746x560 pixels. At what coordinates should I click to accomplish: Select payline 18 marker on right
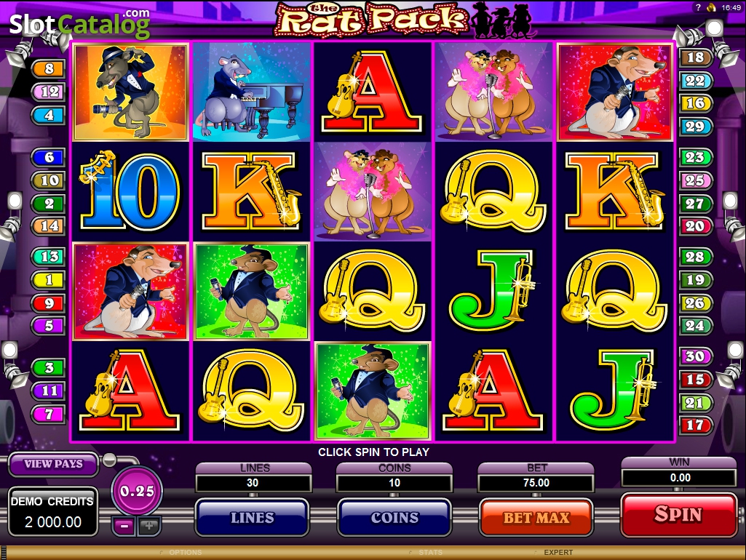pyautogui.click(x=695, y=57)
